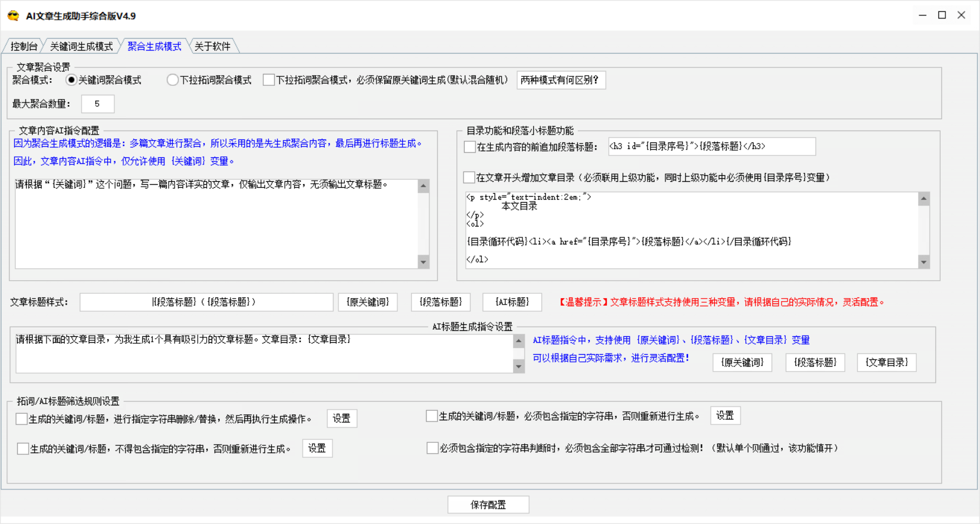Screen dimensions: 980x524
Task: Open the 关于软件 tab
Action: (x=213, y=46)
